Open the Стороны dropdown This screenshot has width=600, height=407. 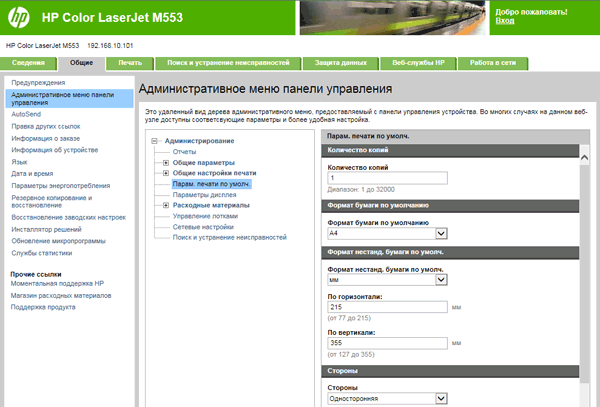387,399
